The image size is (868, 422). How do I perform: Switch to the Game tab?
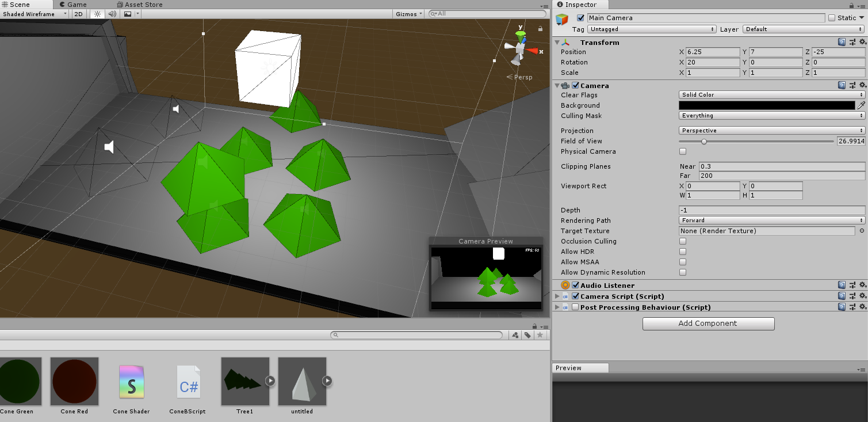pyautogui.click(x=72, y=5)
